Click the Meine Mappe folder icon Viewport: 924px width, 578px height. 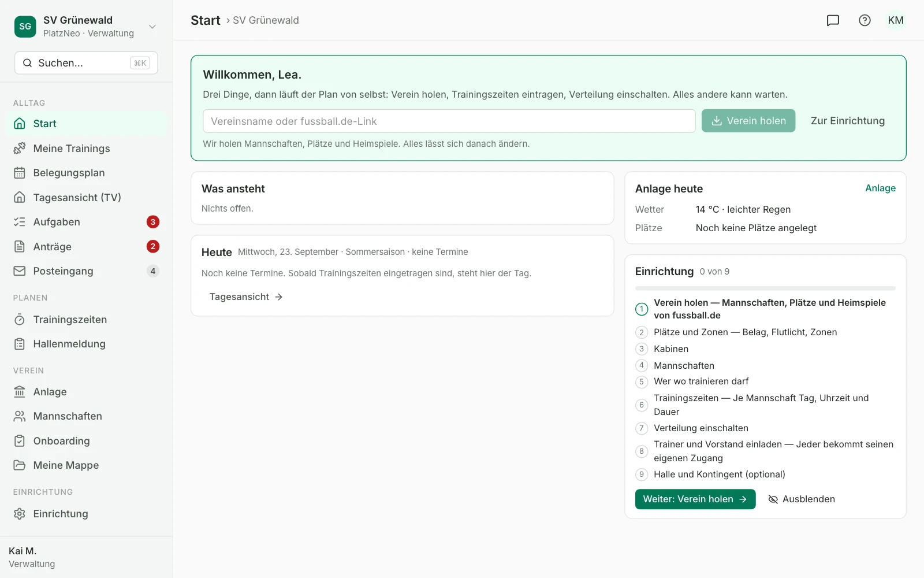coord(20,465)
